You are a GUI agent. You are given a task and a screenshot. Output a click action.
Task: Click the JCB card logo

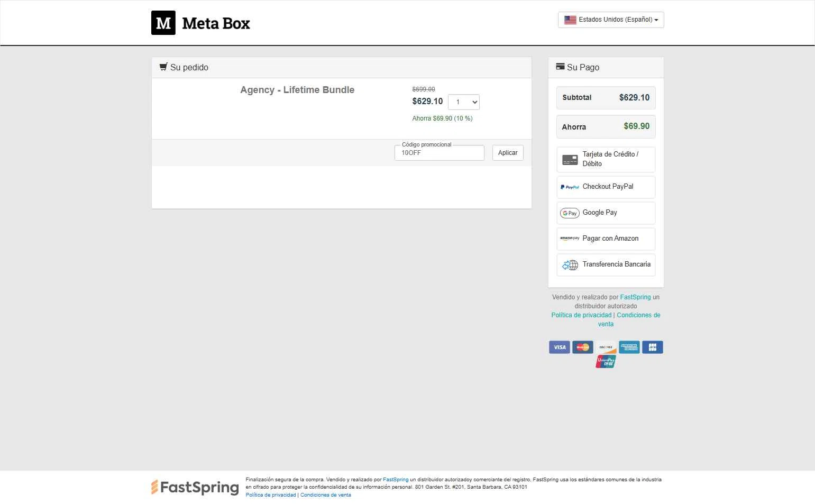point(653,347)
